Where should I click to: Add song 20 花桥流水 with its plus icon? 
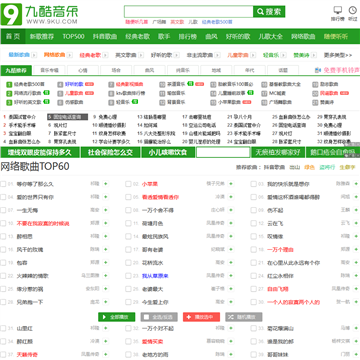coord(231,263)
